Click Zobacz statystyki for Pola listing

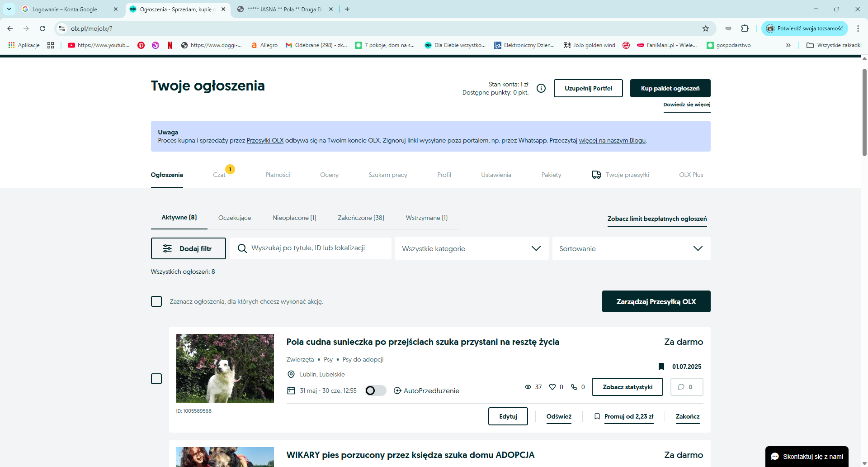tap(627, 387)
